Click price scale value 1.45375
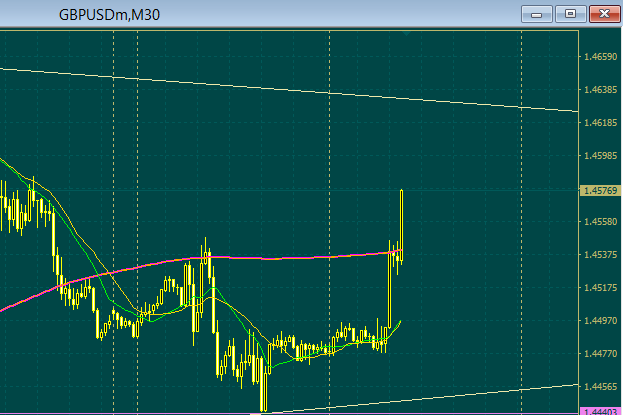The image size is (623, 415). (600, 254)
